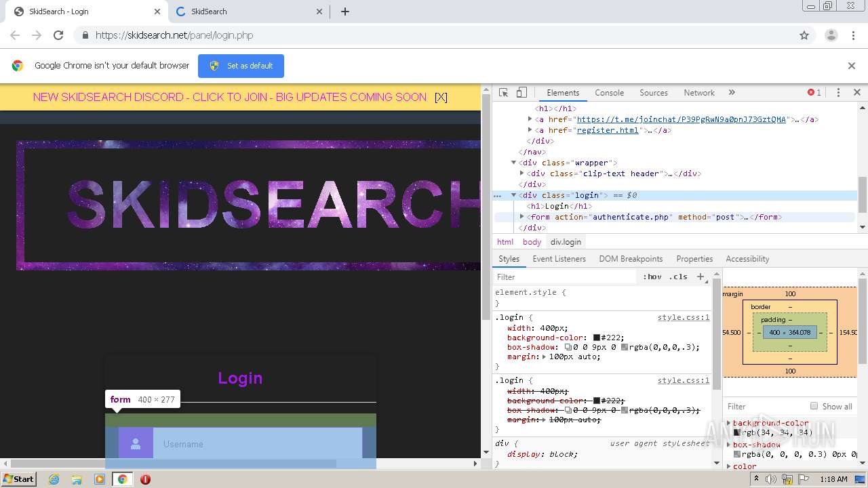Open the Chrome three-dot menu
This screenshot has height=488, width=868.
853,35
